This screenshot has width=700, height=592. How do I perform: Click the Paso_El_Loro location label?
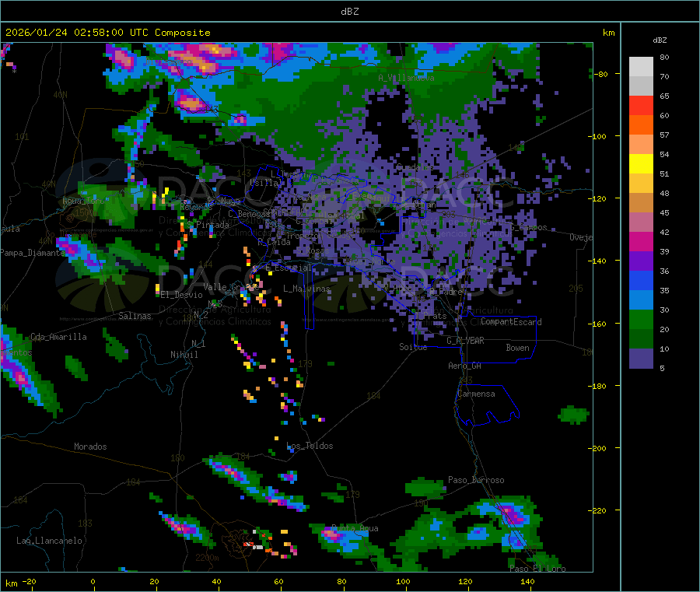(x=537, y=569)
